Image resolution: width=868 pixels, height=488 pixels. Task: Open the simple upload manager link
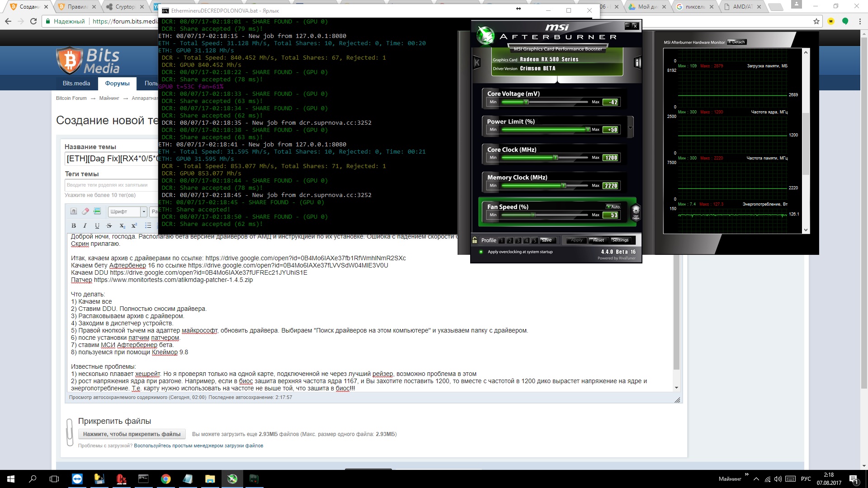point(198,446)
